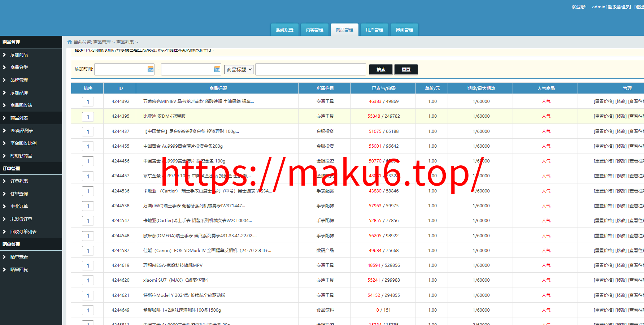Switch to the 界面管理 tab

(x=405, y=30)
